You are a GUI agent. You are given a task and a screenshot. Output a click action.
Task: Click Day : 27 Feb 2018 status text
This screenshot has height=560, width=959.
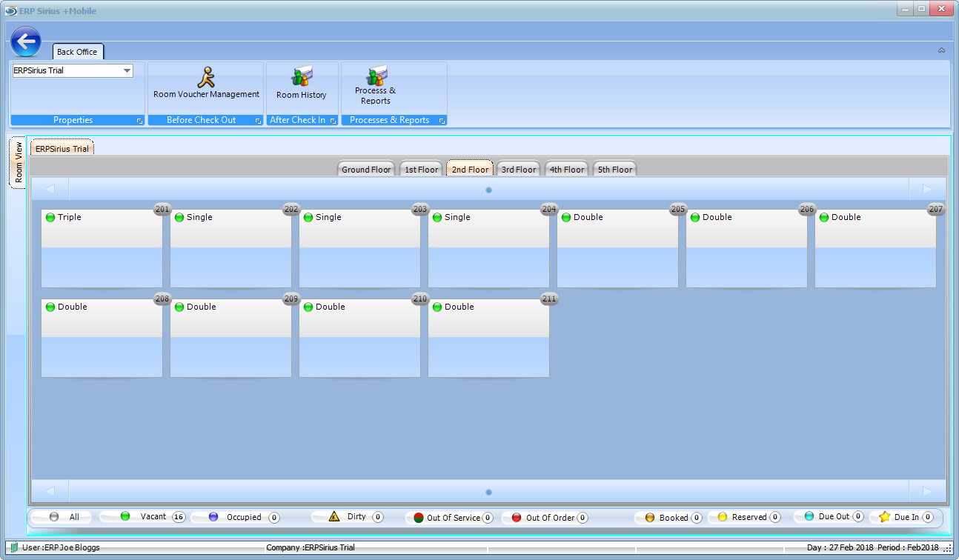840,547
